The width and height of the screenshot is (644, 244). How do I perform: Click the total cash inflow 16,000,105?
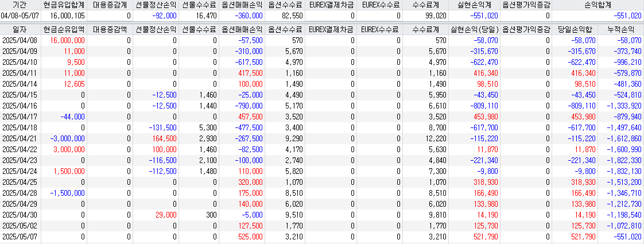pos(68,16)
